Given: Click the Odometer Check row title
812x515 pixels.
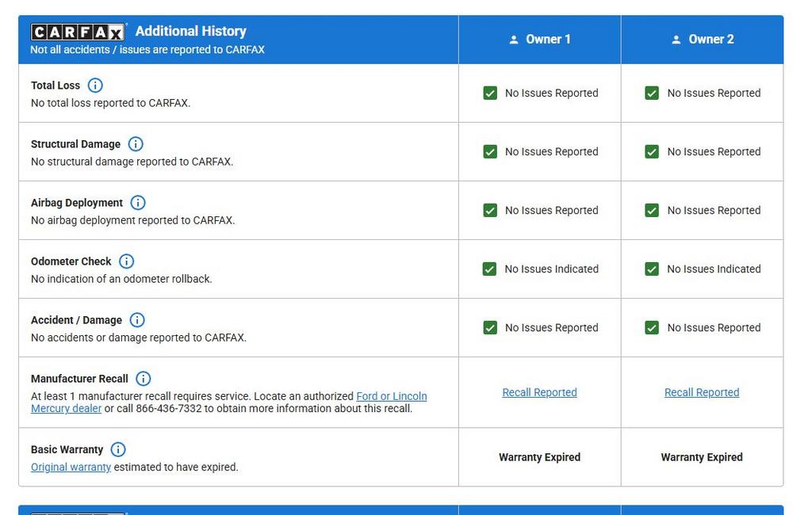Looking at the screenshot, I should pos(71,261).
